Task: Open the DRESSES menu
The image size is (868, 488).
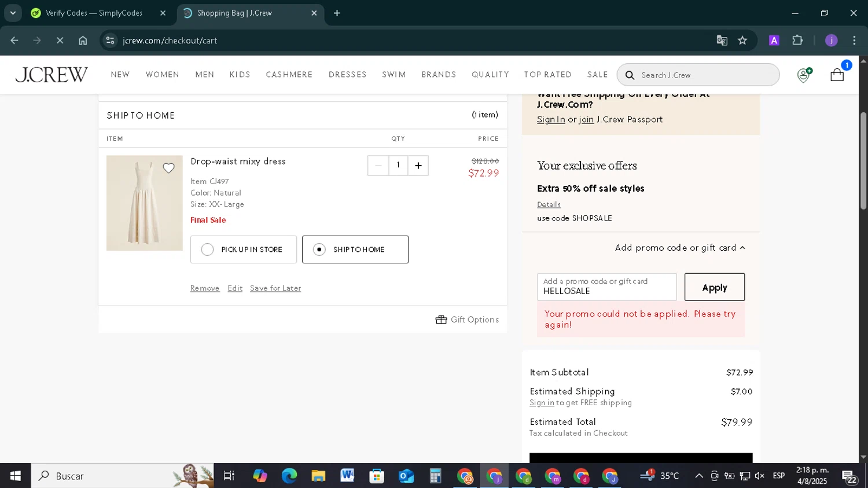Action: click(x=348, y=75)
